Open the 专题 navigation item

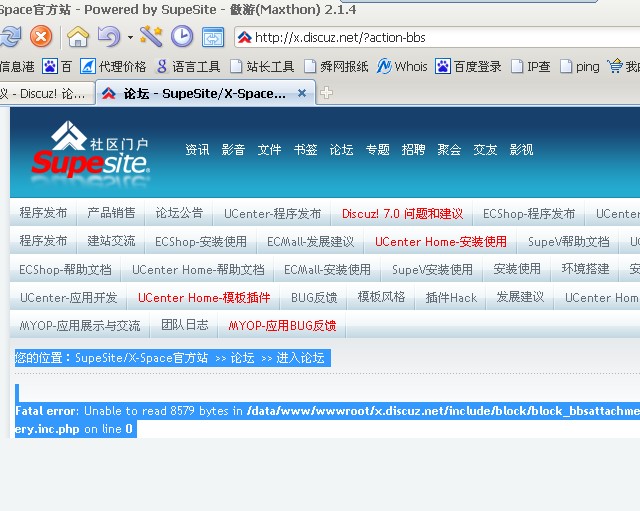pos(378,150)
